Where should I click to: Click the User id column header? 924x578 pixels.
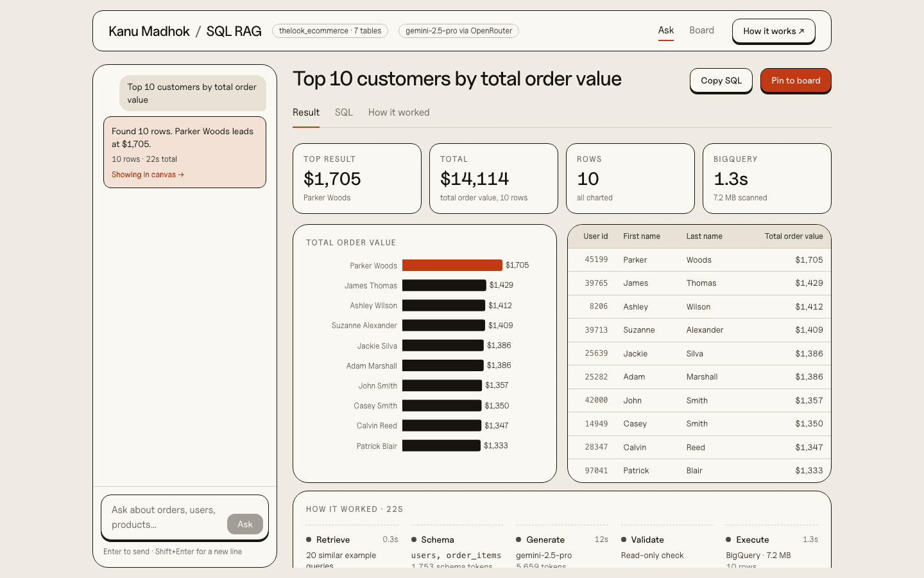click(595, 236)
